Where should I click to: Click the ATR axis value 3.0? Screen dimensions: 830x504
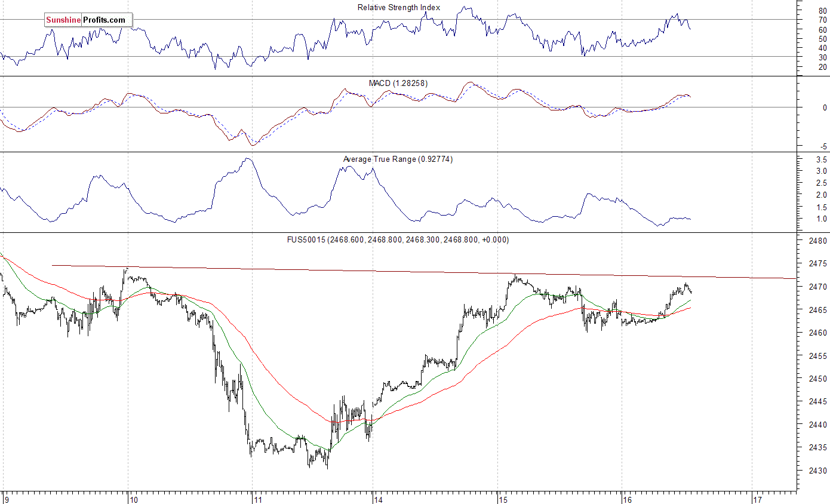[x=821, y=171]
